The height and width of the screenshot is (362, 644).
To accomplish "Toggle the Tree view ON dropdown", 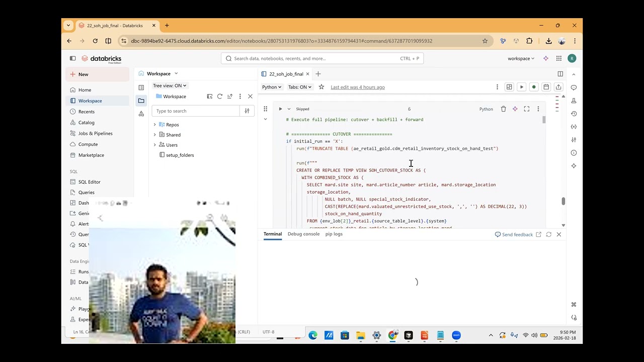I will pyautogui.click(x=170, y=85).
